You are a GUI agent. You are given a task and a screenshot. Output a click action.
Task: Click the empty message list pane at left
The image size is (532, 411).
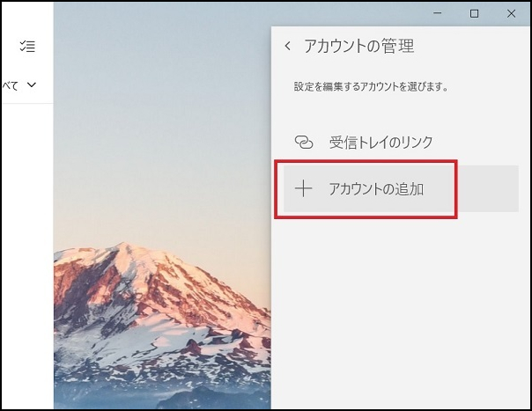point(26,246)
